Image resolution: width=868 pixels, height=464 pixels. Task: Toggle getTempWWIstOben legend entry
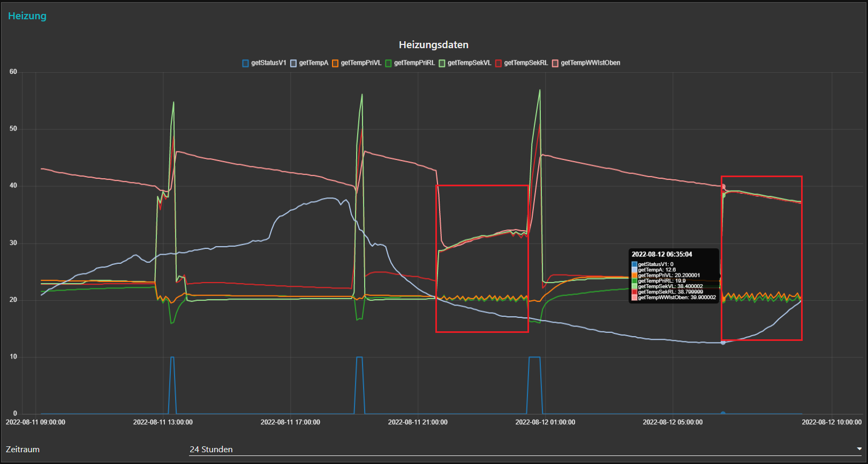[590, 63]
